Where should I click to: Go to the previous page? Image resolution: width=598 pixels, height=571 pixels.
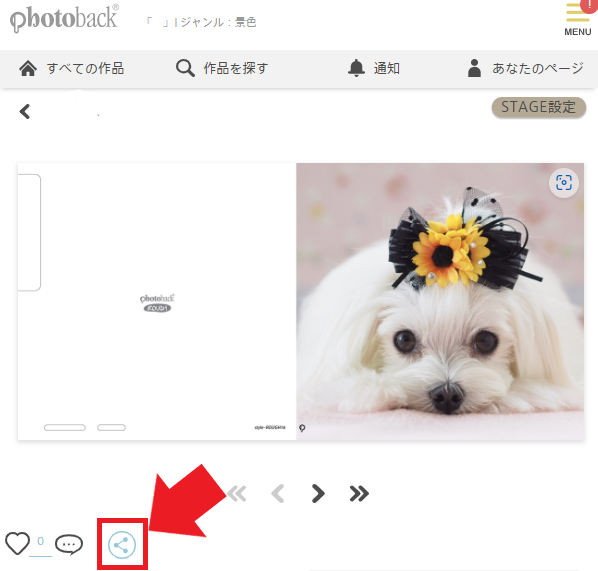278,494
